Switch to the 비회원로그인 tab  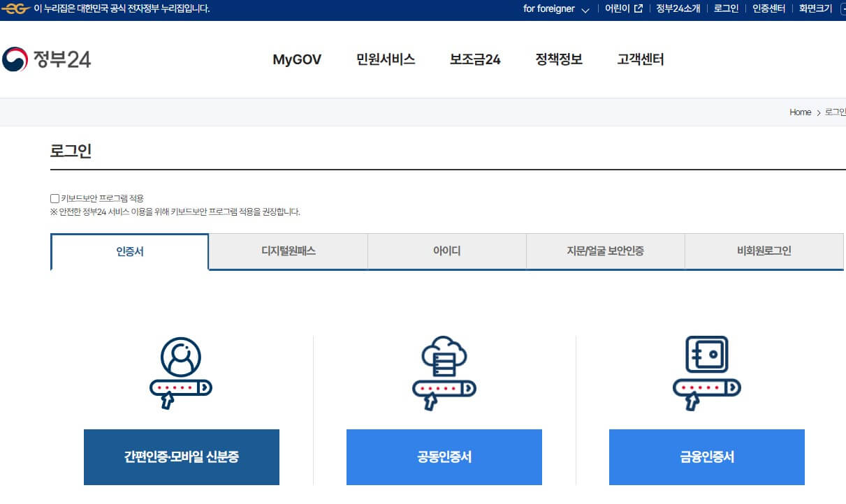[x=764, y=251]
